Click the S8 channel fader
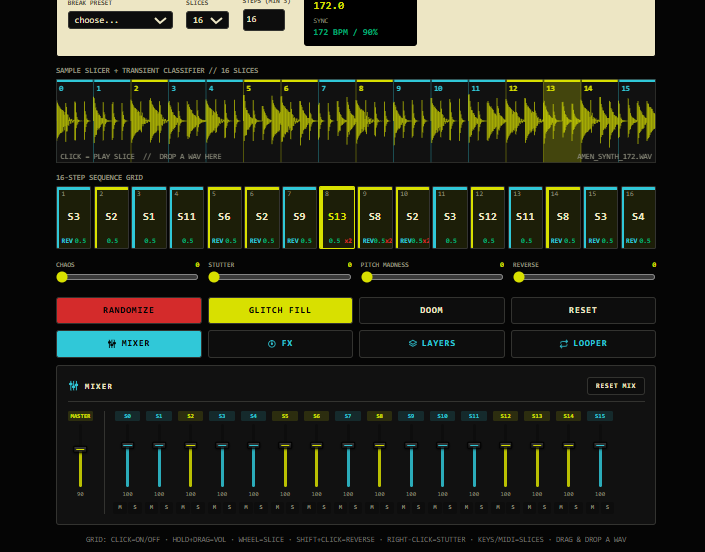This screenshot has height=552, width=705. 379,445
